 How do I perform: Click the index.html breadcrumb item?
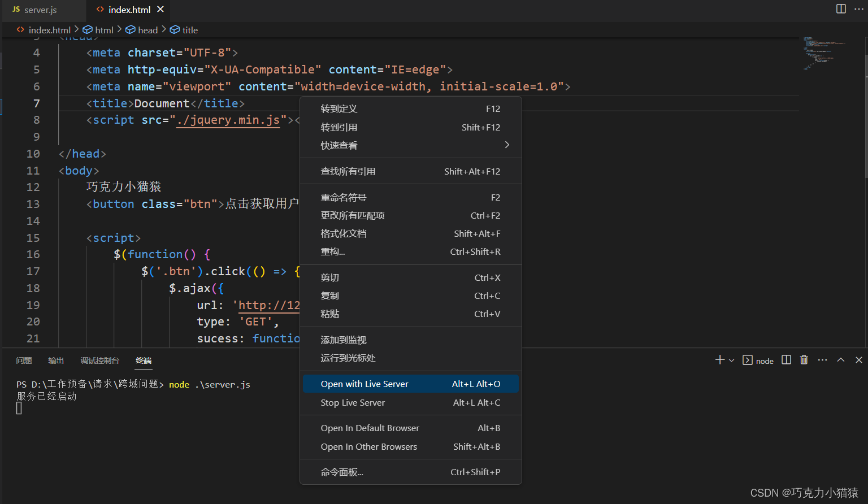click(x=44, y=30)
